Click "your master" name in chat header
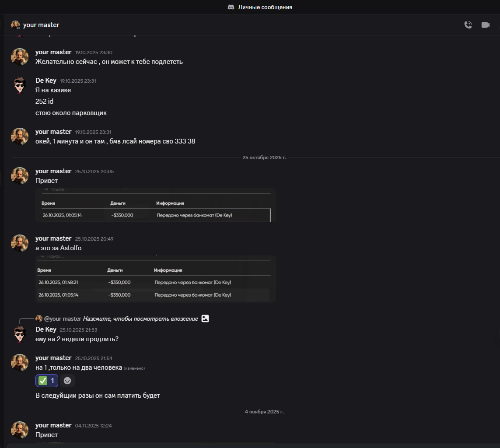The height and width of the screenshot is (448, 500). [x=41, y=25]
